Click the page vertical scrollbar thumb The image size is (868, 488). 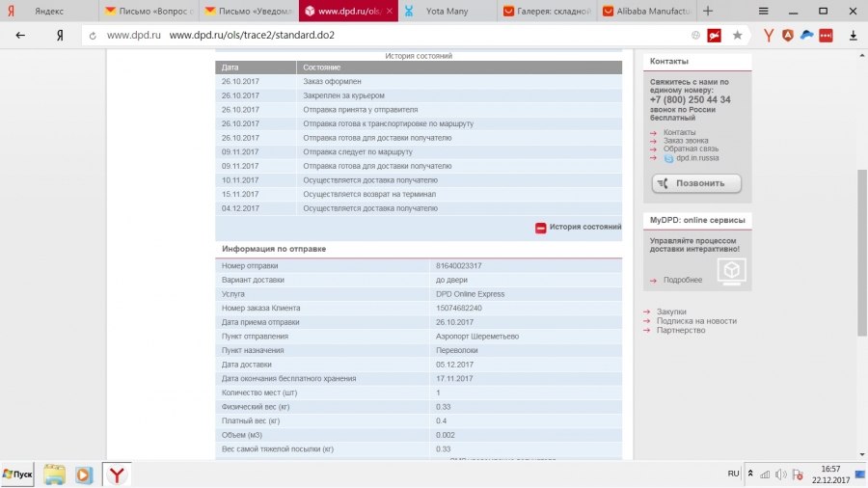tap(862, 253)
